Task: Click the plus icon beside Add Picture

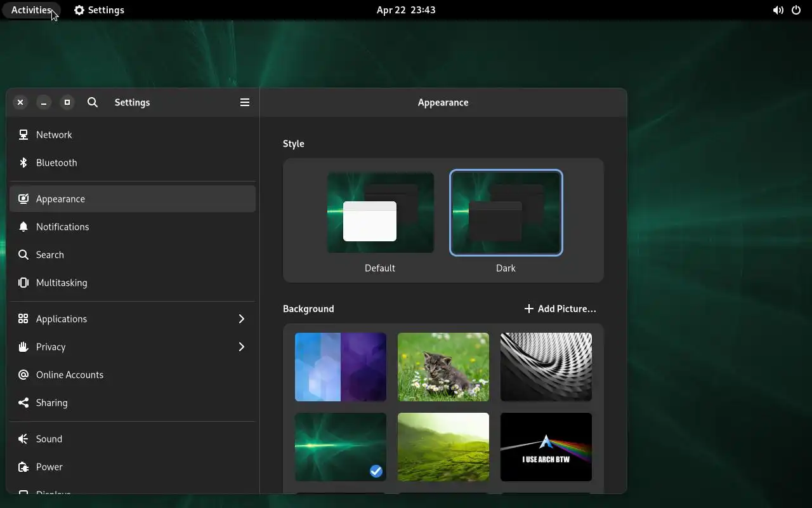Action: pos(529,309)
